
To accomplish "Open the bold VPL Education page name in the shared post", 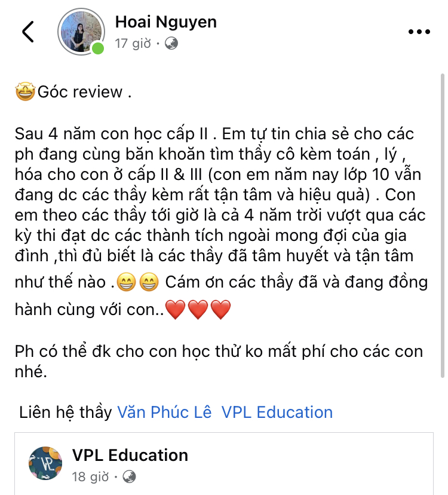I will tap(130, 455).
